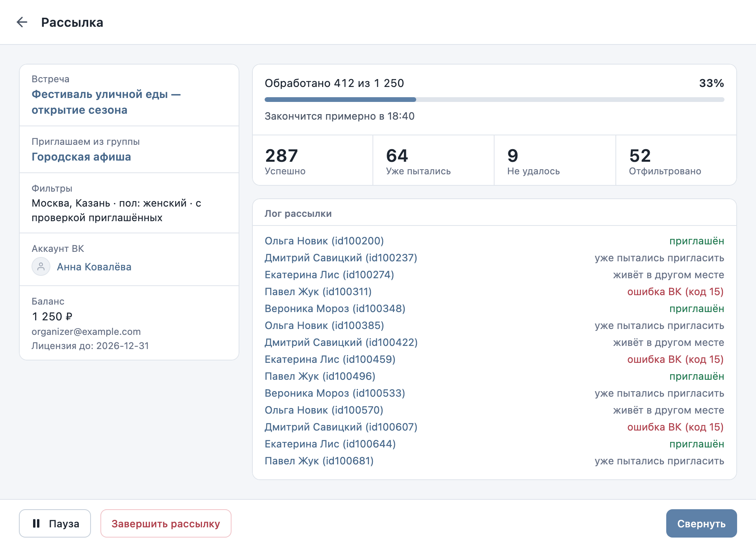Click Anna Kovaleva's avatar icon
The height and width of the screenshot is (547, 756).
[x=41, y=267]
